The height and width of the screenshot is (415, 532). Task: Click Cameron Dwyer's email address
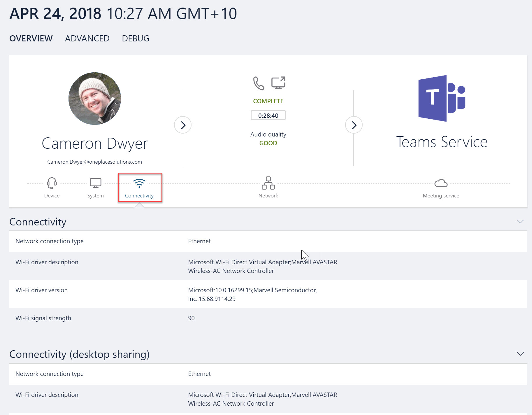point(95,162)
